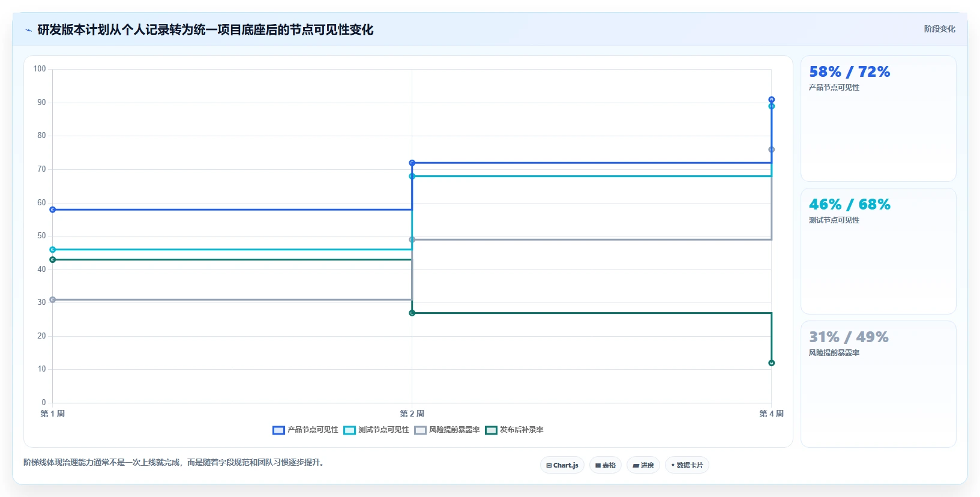The image size is (980, 497).
Task: Click the 产品节点可见性 data point at 第 2 周
Action: pyautogui.click(x=412, y=163)
